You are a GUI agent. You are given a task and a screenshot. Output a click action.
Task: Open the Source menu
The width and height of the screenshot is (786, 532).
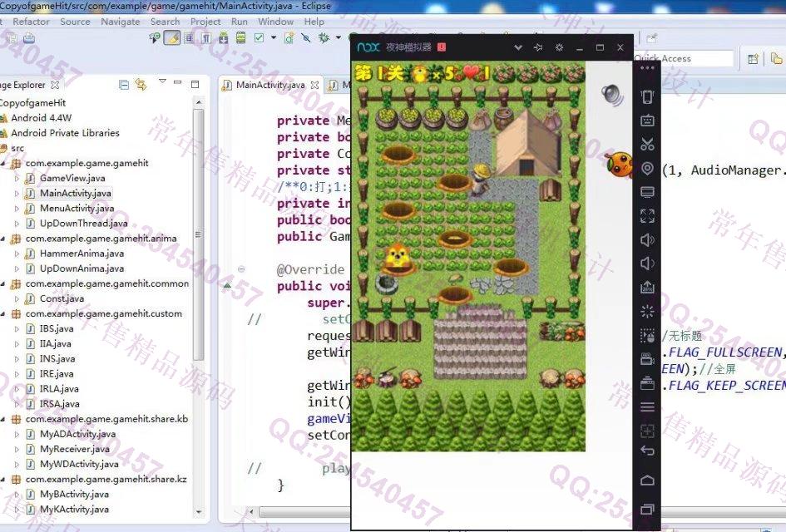(75, 22)
